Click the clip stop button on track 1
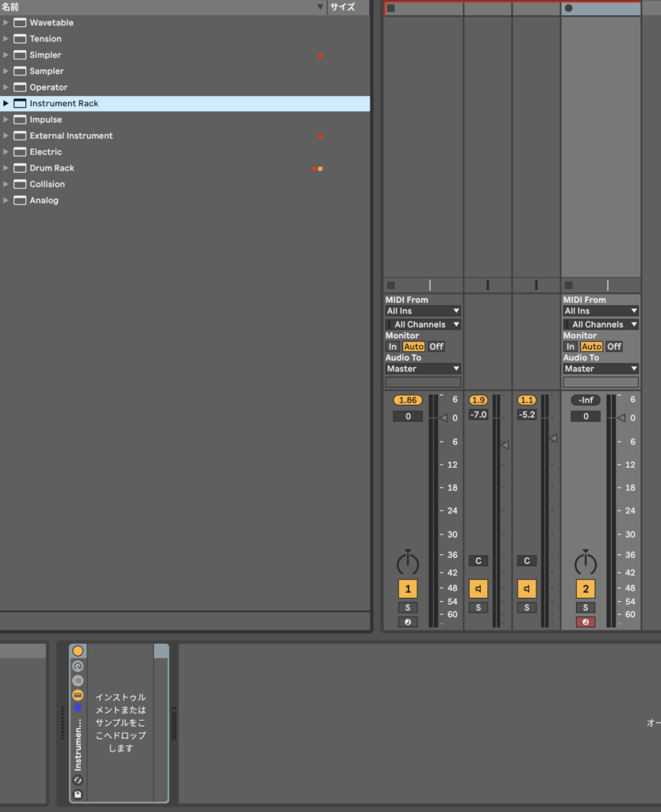Image resolution: width=661 pixels, height=812 pixels. point(390,285)
